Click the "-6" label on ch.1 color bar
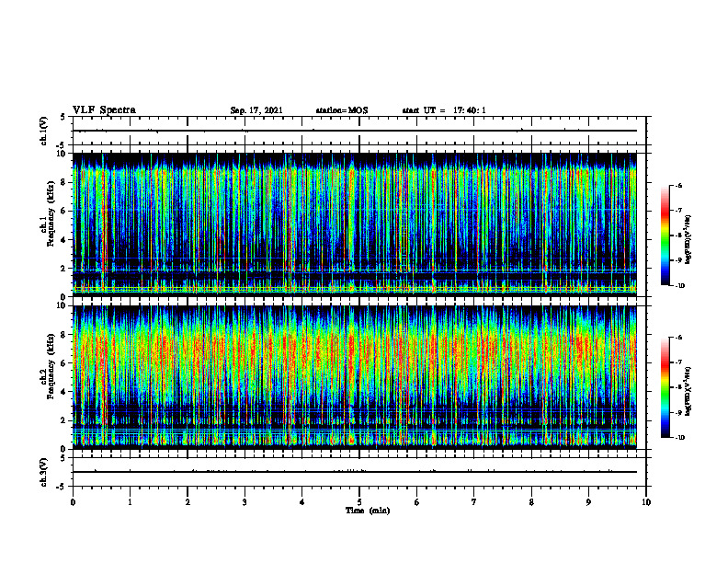The image size is (728, 563). click(x=678, y=186)
